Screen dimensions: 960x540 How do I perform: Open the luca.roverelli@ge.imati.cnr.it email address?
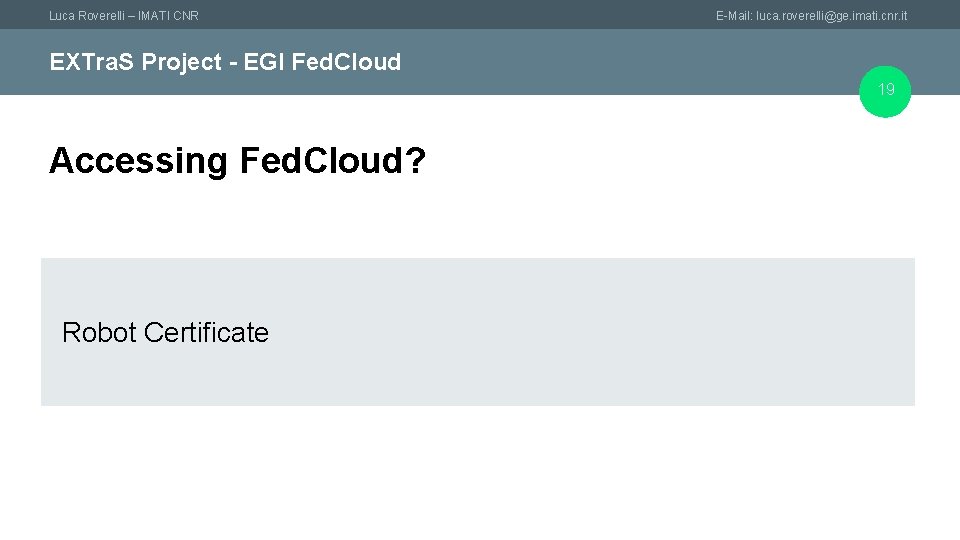pos(832,16)
